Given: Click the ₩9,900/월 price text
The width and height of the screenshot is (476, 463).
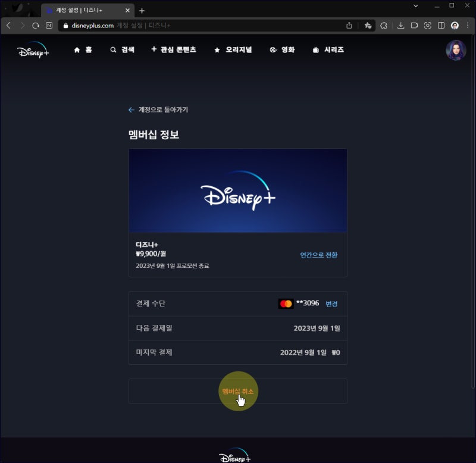Looking at the screenshot, I should (151, 254).
